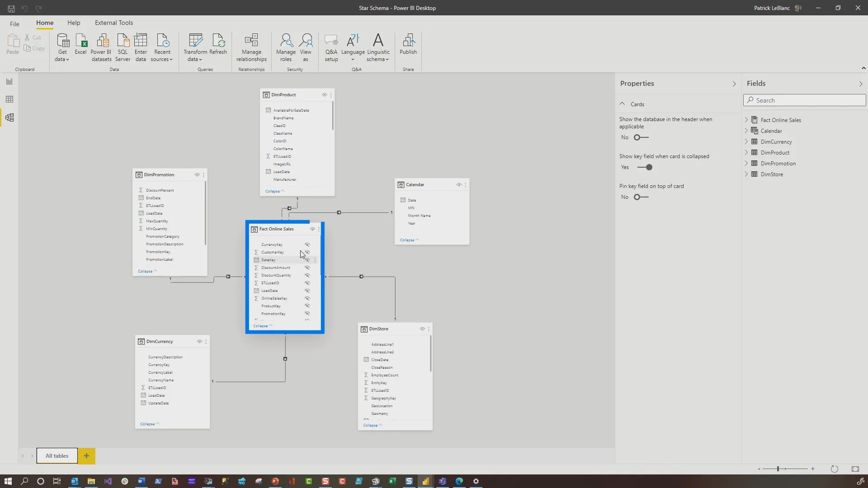Collapse the DimPromotion card
Screen dimensions: 868x488
click(147, 271)
